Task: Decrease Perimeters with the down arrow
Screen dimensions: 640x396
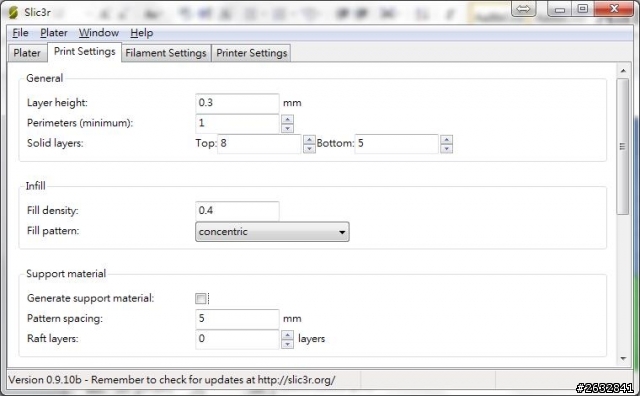Action: tap(287, 129)
